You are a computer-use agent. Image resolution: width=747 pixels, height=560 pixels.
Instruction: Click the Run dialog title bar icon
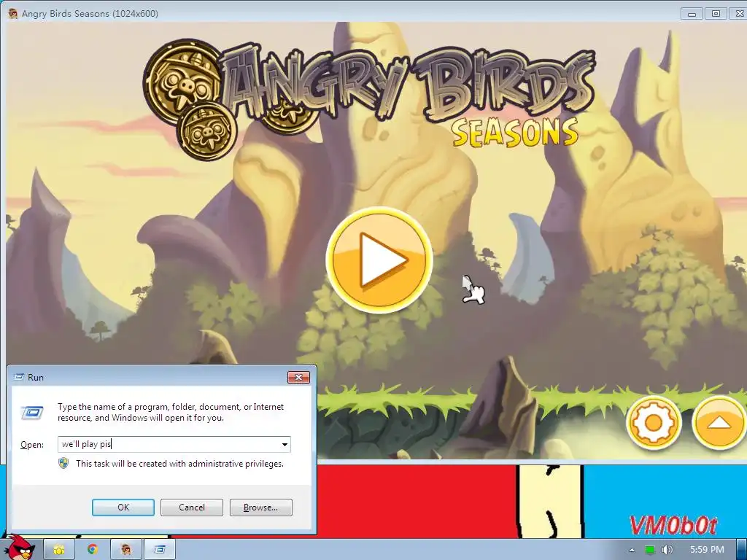point(19,377)
